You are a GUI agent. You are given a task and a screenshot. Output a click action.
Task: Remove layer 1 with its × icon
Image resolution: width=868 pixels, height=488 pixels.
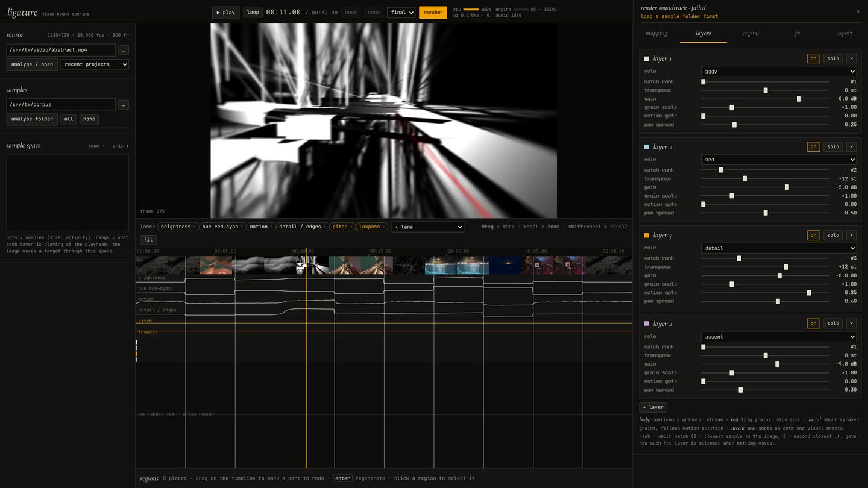[851, 58]
